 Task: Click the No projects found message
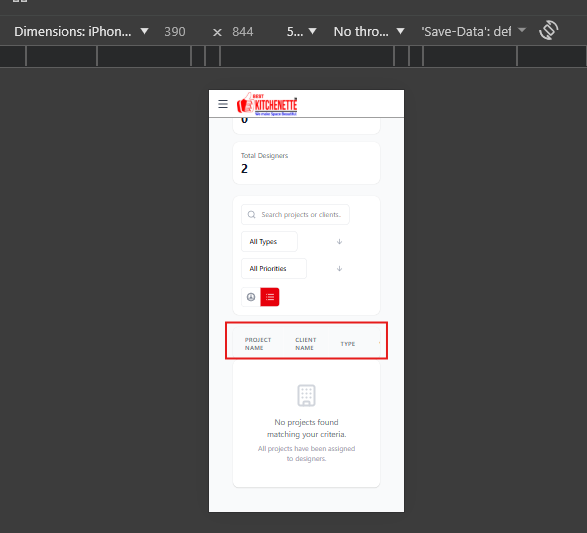tap(306, 428)
